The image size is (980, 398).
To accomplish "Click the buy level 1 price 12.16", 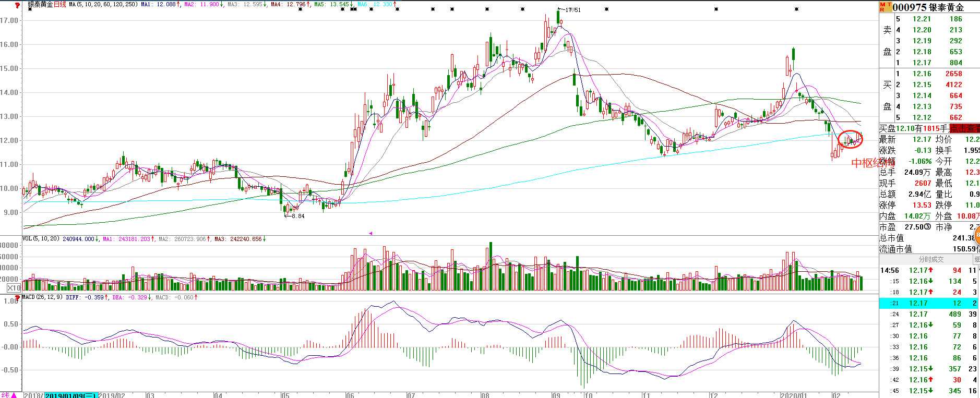I will tap(922, 74).
